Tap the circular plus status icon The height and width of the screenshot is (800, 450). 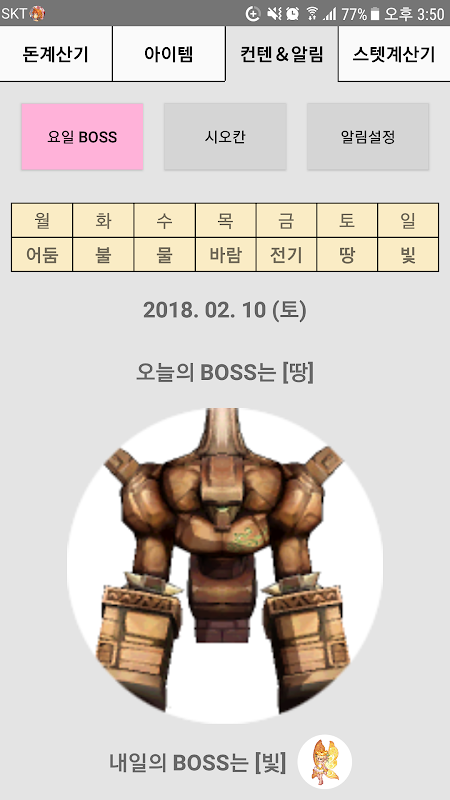[x=253, y=14]
